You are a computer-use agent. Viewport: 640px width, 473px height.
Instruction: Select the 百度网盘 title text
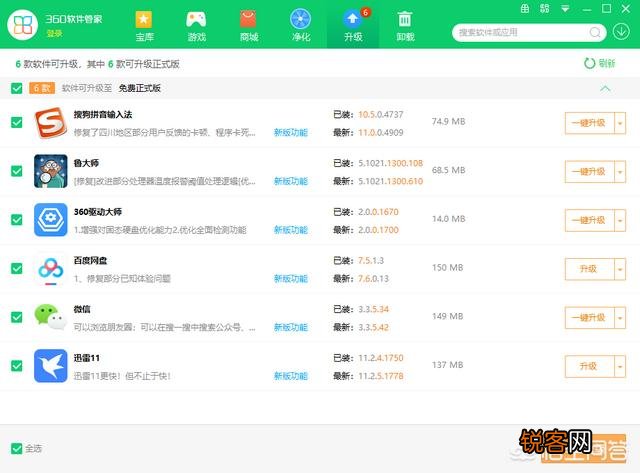point(90,260)
